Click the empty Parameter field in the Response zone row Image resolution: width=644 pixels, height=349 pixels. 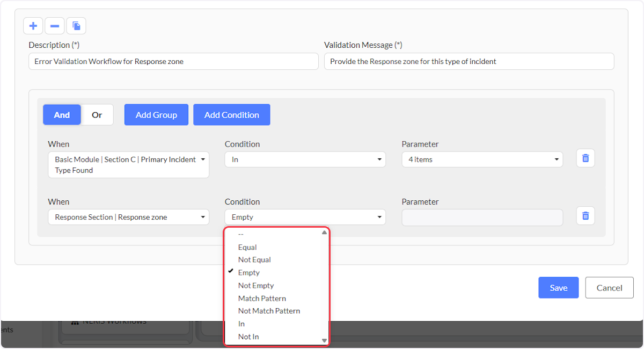click(482, 217)
